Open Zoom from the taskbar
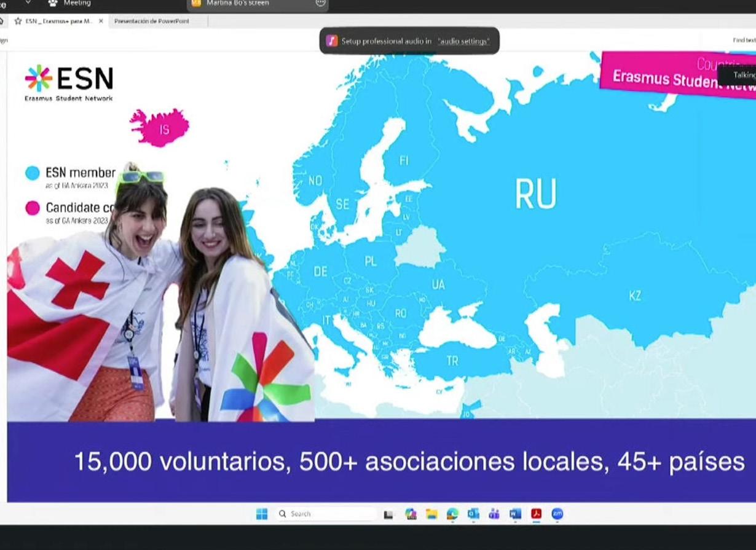Image resolution: width=756 pixels, height=550 pixels. (x=557, y=514)
